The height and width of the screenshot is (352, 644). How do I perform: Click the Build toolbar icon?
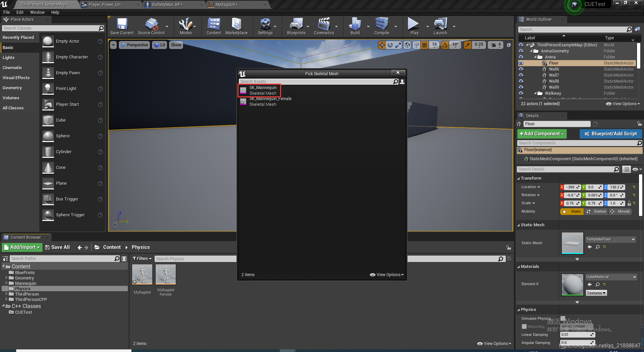[x=355, y=26]
